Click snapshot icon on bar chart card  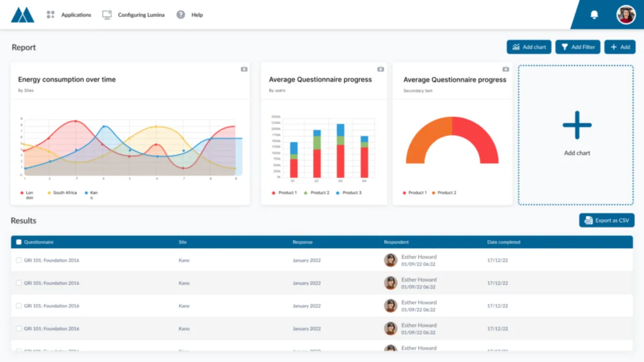tap(380, 69)
